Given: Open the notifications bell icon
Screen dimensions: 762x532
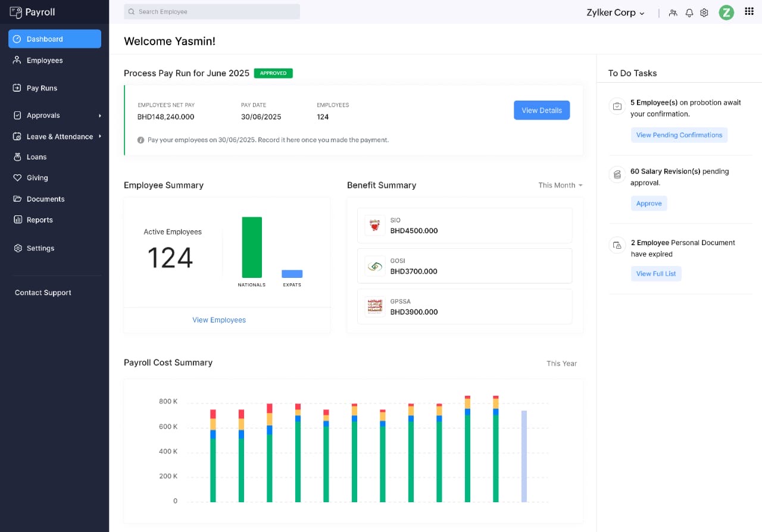Looking at the screenshot, I should [689, 12].
